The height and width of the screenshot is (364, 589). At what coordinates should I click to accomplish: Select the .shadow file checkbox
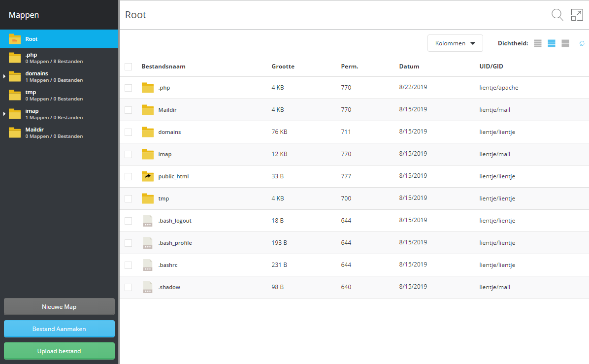point(129,287)
